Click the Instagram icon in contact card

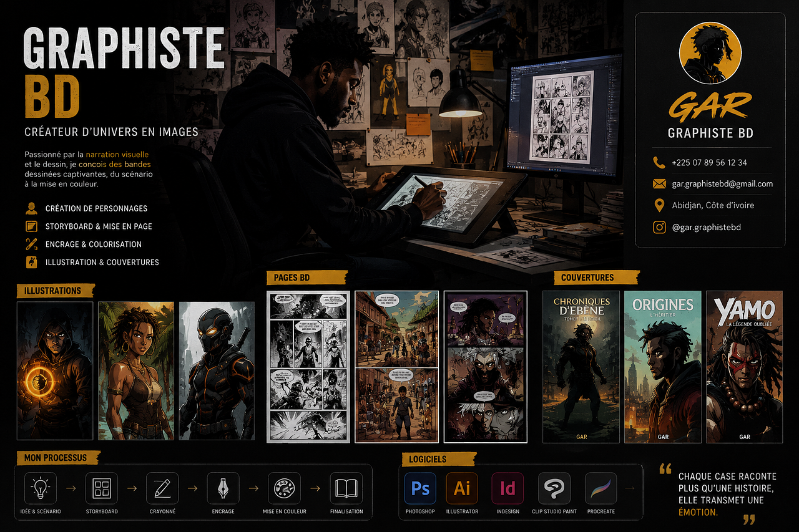tap(659, 228)
